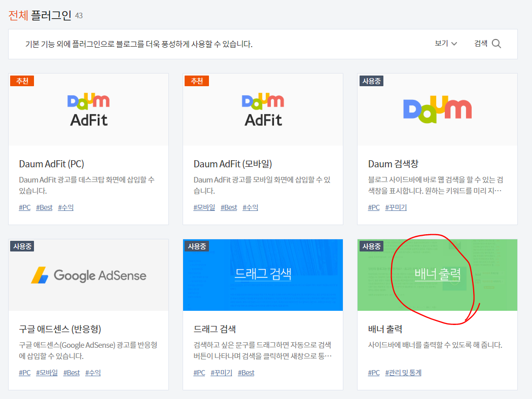Select #PC tag under Daum AdFit (PC)
Screen dimensions: 532x399
(x=25, y=207)
